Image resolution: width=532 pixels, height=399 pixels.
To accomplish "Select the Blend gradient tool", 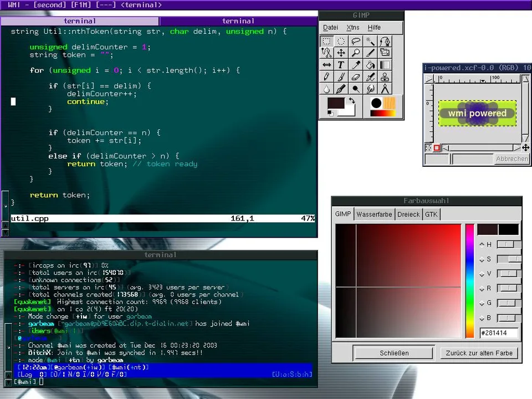I will [x=385, y=65].
